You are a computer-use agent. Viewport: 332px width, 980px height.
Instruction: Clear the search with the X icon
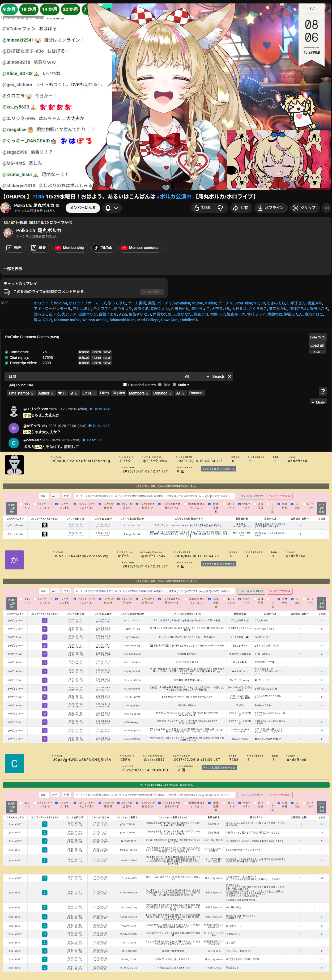pos(229,376)
